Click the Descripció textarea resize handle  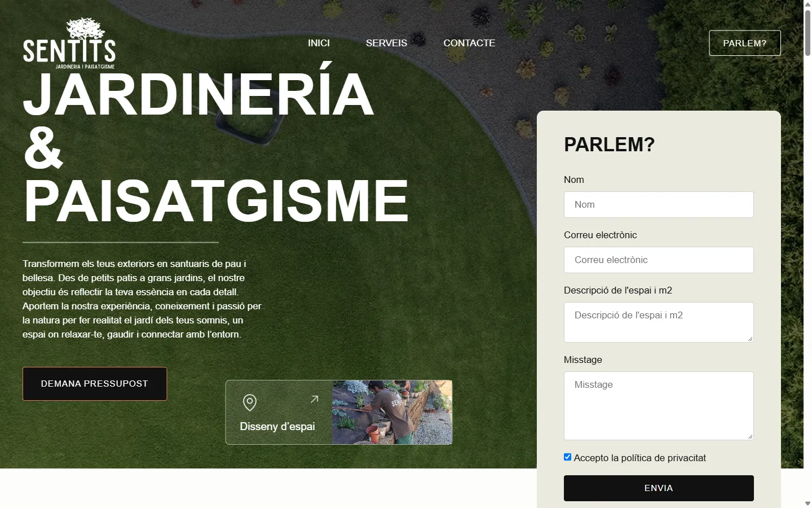[x=750, y=339]
